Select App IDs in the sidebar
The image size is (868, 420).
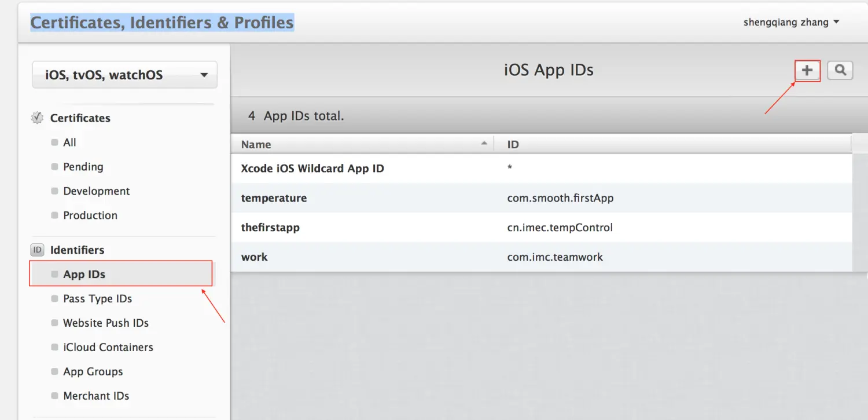[x=84, y=275]
